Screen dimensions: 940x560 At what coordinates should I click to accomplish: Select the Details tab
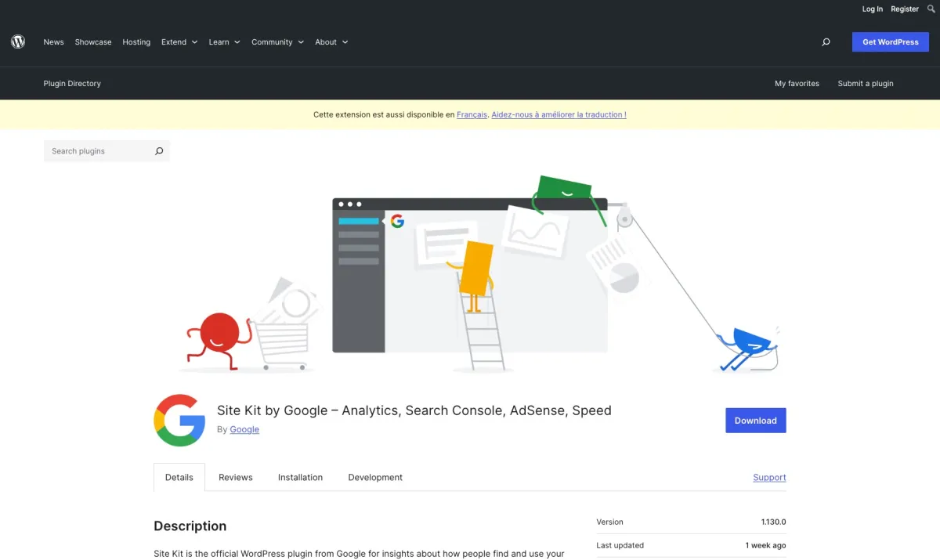click(x=179, y=477)
